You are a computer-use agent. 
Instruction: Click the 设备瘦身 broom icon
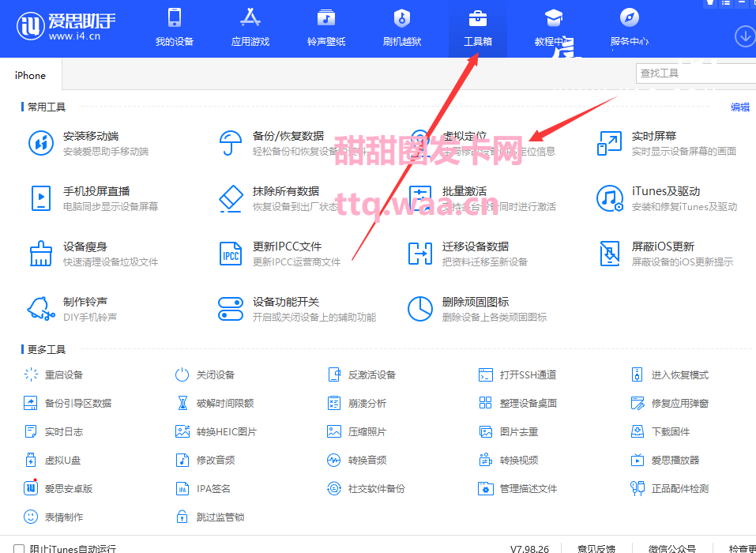[x=41, y=254]
